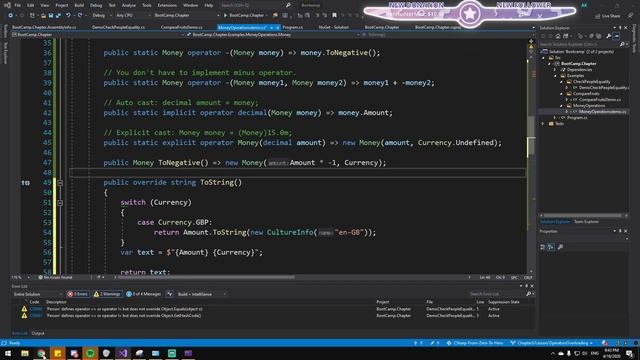Click the Solution Explorer home icon
The image size is (640, 360).
point(558,36)
